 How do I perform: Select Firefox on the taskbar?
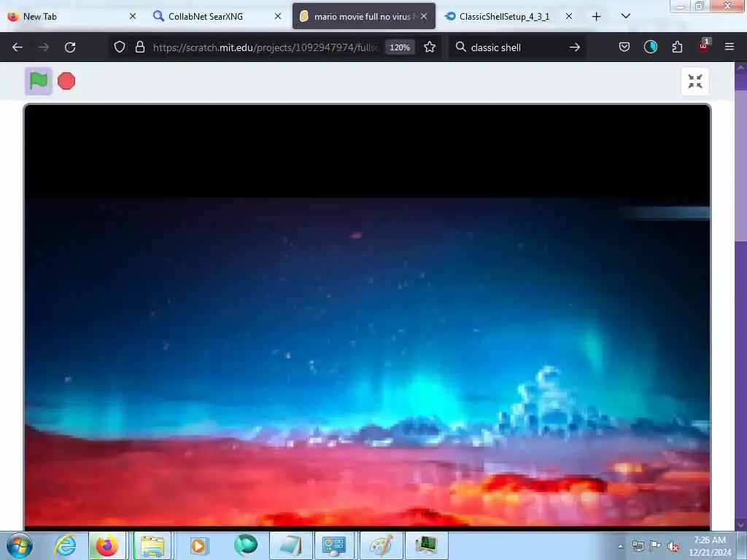(107, 545)
